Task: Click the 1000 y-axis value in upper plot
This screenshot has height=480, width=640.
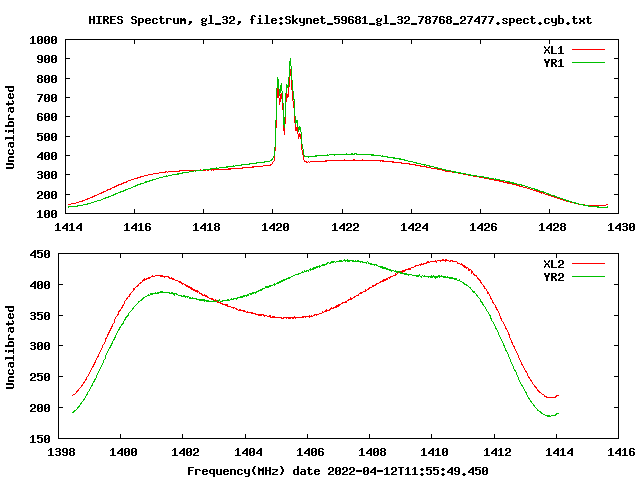Action: [x=43, y=40]
